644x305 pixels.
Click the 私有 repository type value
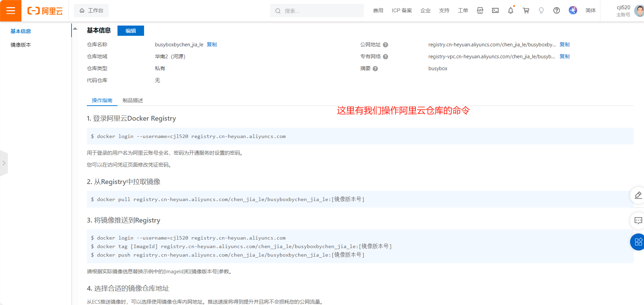pos(160,68)
